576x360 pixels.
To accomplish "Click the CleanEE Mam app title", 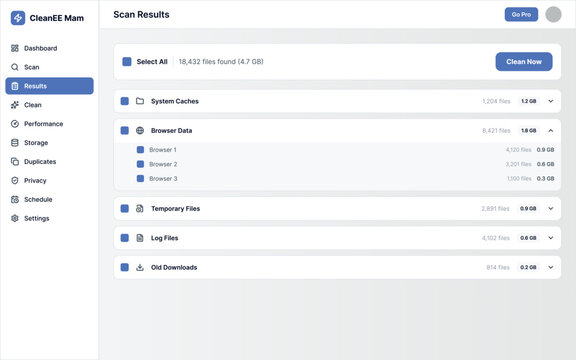I will pyautogui.click(x=57, y=18).
